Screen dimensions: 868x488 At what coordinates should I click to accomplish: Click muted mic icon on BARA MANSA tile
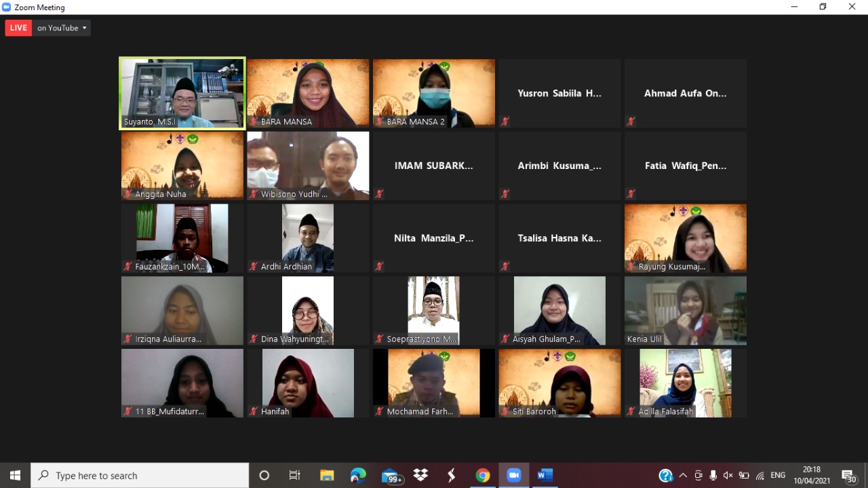254,122
